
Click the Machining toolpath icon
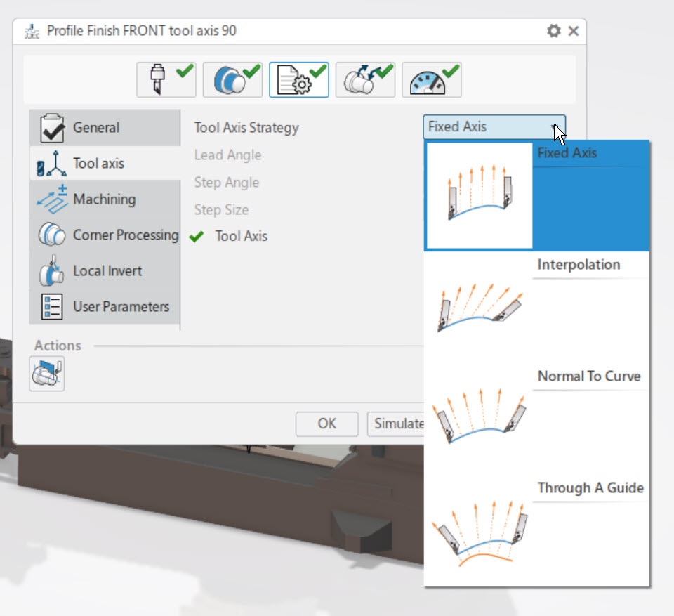point(52,199)
